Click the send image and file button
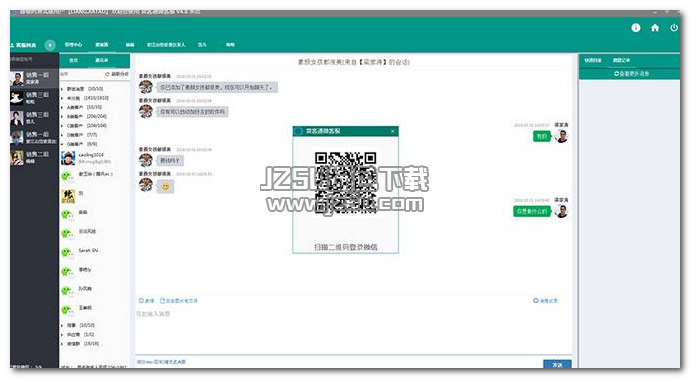This screenshot has width=691, height=379. pyautogui.click(x=178, y=301)
